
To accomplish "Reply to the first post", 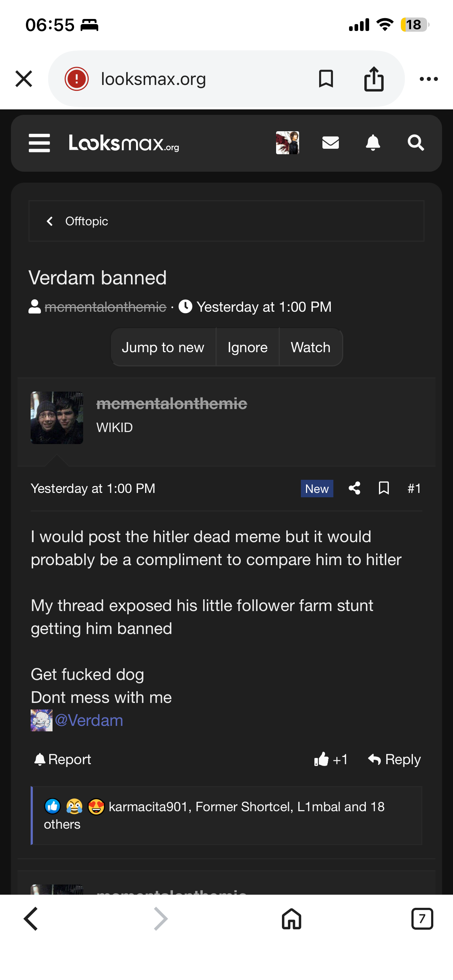I will 394,759.
